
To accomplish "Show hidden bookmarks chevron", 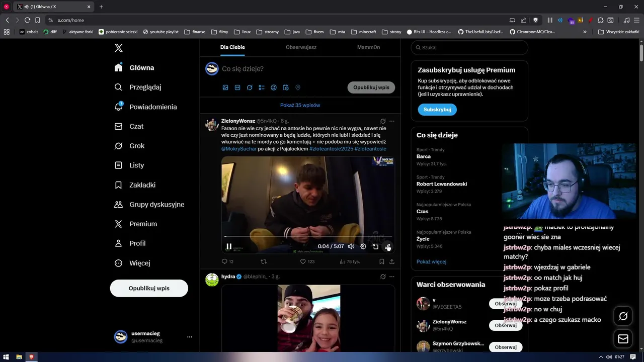I will (585, 32).
